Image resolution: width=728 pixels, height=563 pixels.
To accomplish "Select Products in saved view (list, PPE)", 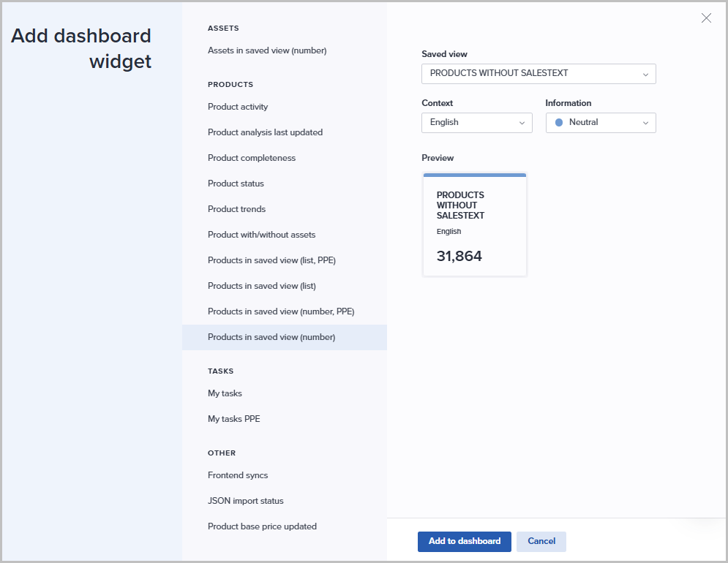I will click(271, 260).
